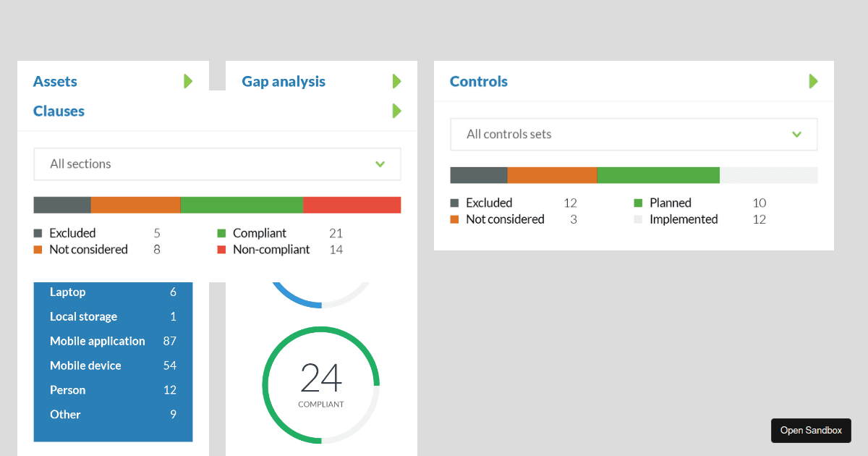Click the green Compliant legend square
The width and height of the screenshot is (868, 456).
221,232
